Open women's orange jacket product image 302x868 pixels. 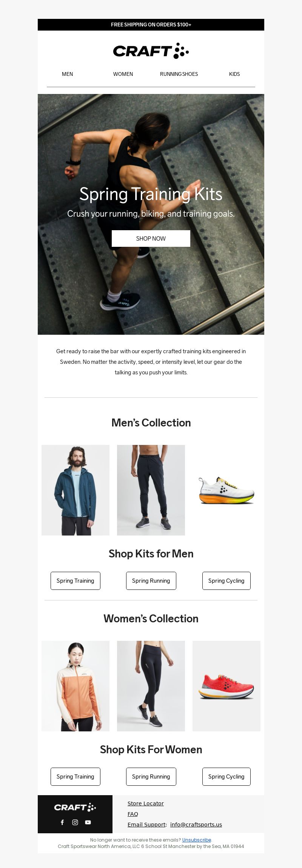[x=75, y=686]
